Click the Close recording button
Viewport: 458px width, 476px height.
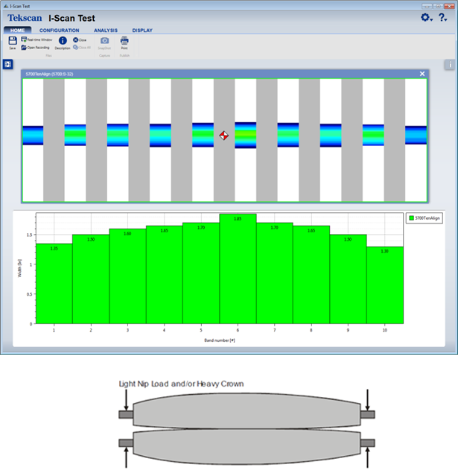(x=80, y=39)
